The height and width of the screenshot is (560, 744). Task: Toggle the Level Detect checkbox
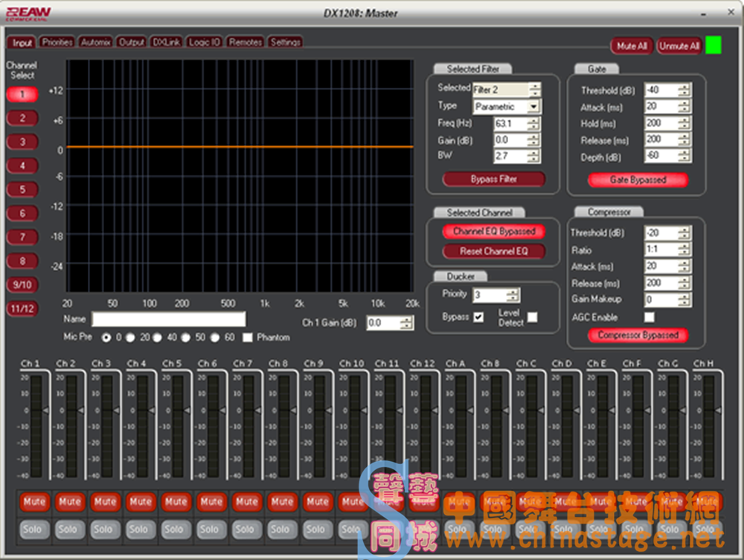(533, 318)
